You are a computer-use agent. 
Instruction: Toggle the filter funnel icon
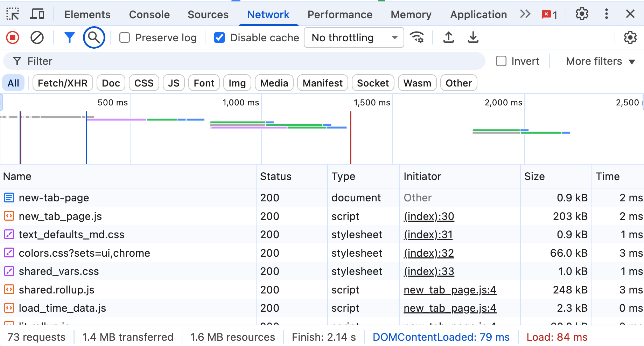click(x=70, y=37)
